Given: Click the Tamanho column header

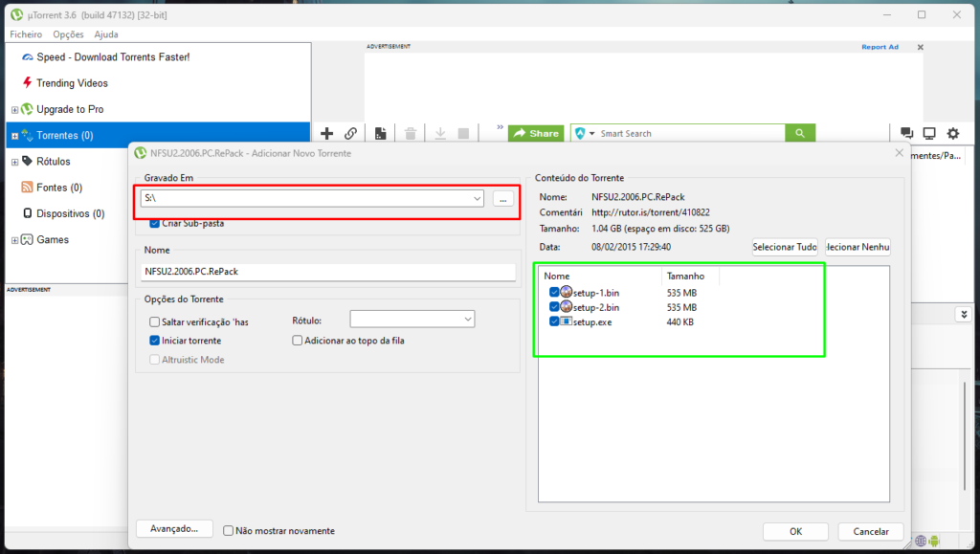Looking at the screenshot, I should (x=690, y=276).
